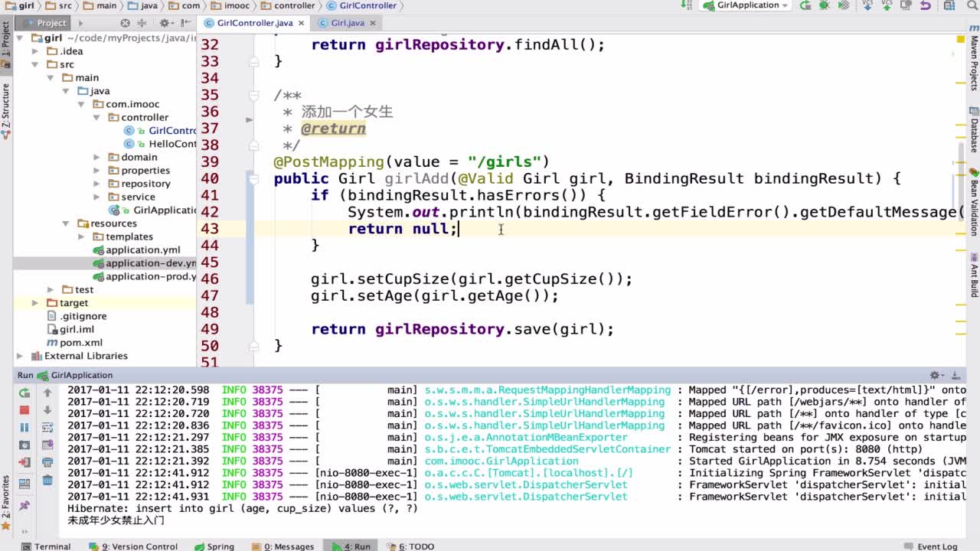Pause output in the Run panel
Screen dimensions: 980x551
click(24, 427)
